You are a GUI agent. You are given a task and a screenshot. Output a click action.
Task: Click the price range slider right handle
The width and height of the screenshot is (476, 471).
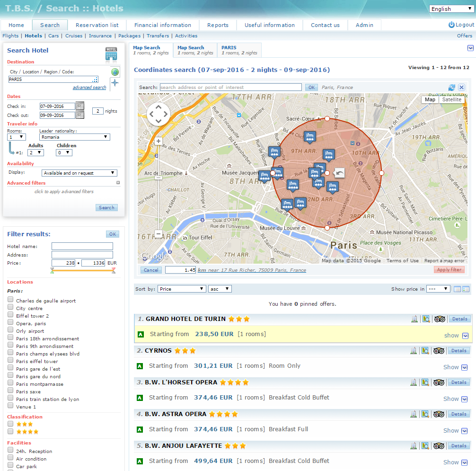click(x=114, y=271)
